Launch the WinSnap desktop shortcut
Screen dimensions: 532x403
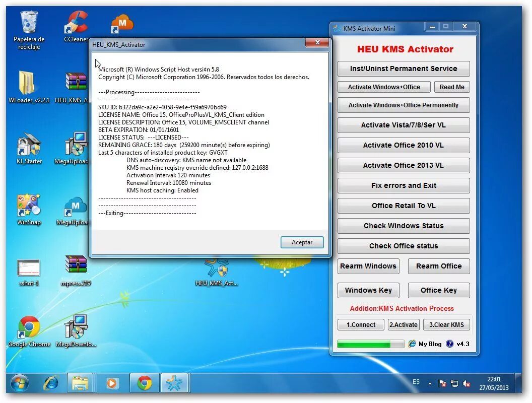coord(29,209)
